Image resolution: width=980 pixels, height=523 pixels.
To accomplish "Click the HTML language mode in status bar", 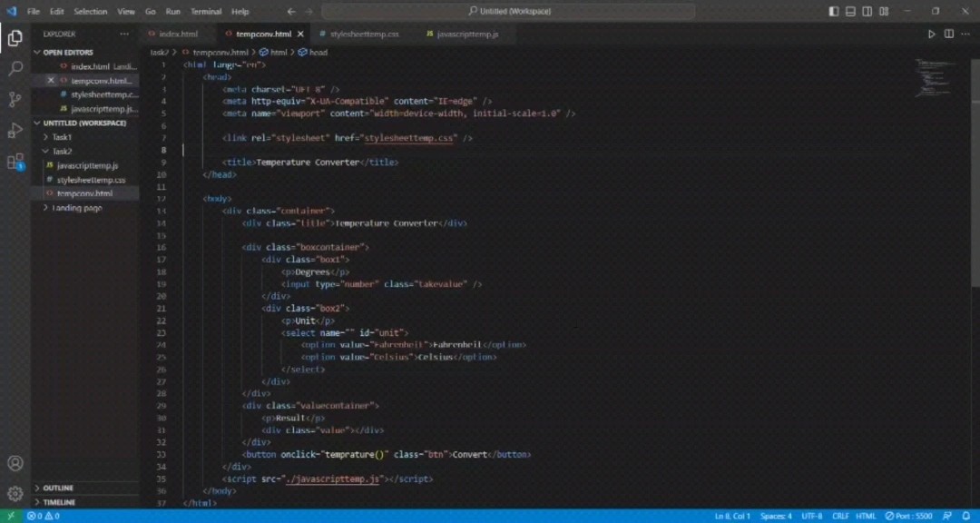I will 866,516.
